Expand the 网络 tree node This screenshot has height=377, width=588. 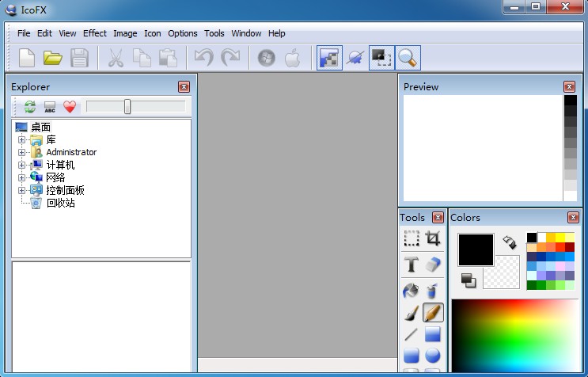[x=21, y=178]
